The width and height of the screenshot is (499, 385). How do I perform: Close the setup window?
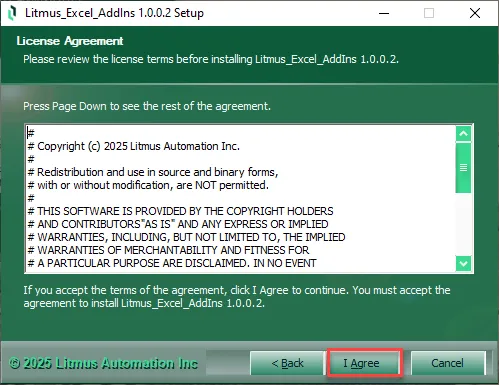tap(475, 13)
